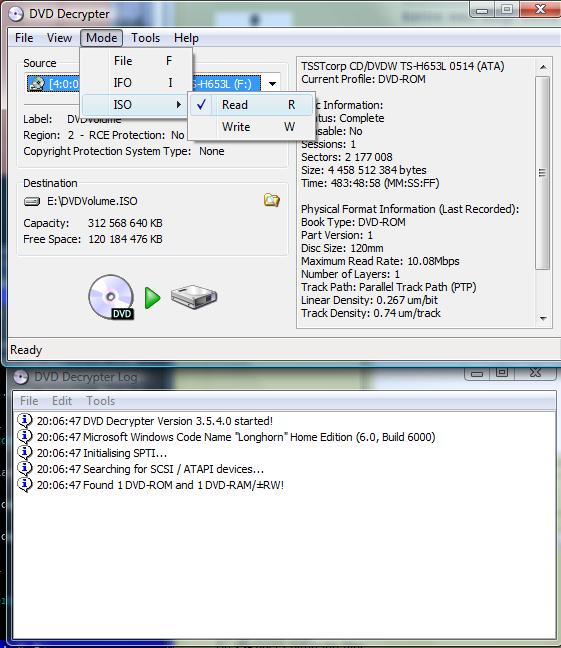Click the disc icon in the source drive box
Viewport: 561px width, 648px height.
pos(37,84)
